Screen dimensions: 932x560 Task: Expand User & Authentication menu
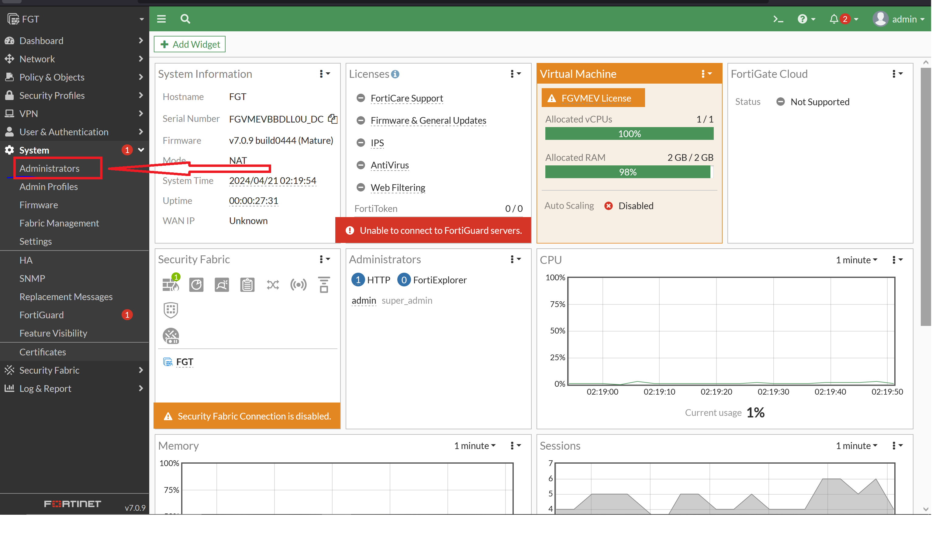point(74,132)
